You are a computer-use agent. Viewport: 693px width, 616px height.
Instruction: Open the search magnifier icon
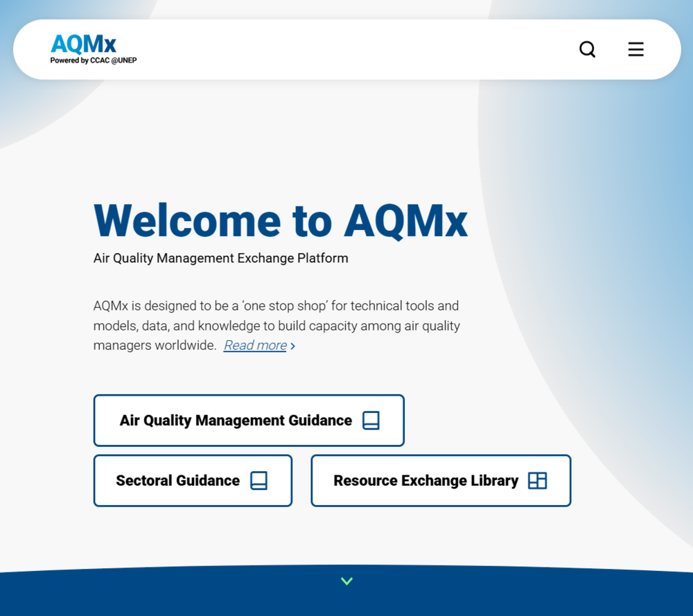pyautogui.click(x=588, y=49)
